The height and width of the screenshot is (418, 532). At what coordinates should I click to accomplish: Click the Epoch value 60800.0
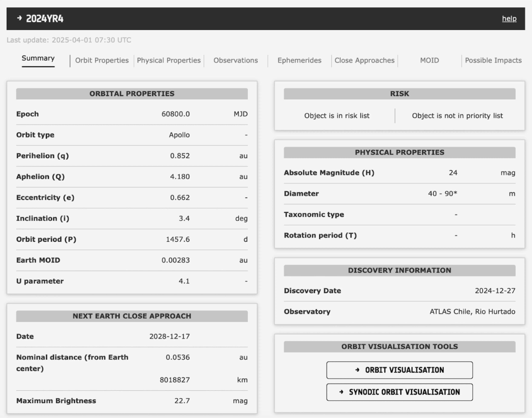(x=176, y=114)
